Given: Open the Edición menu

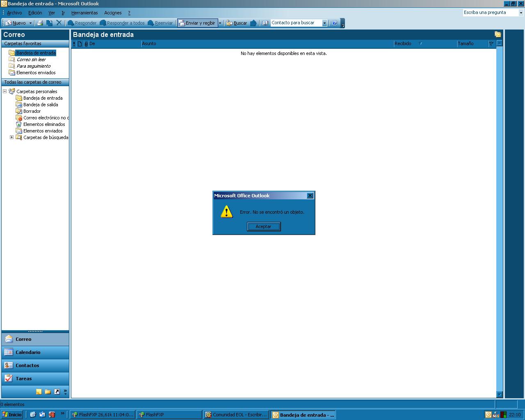Looking at the screenshot, I should [35, 13].
